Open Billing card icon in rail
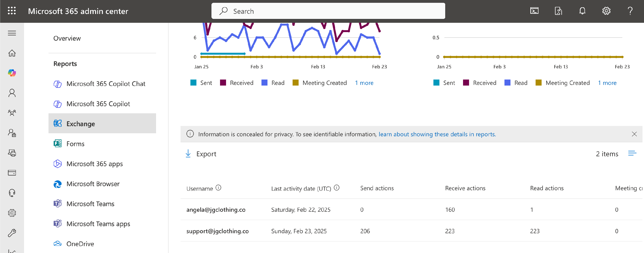The image size is (644, 253). pos(12,173)
